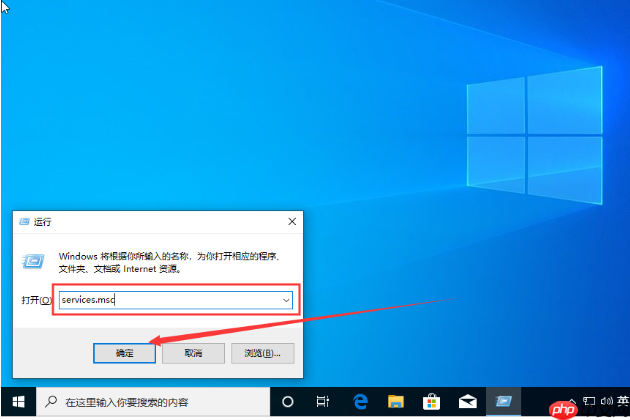The width and height of the screenshot is (630, 420).
Task: Open Task View on the taskbar
Action: coord(323,402)
